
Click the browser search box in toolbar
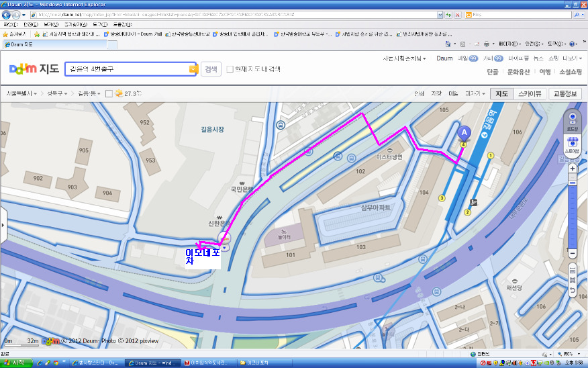[x=518, y=15]
